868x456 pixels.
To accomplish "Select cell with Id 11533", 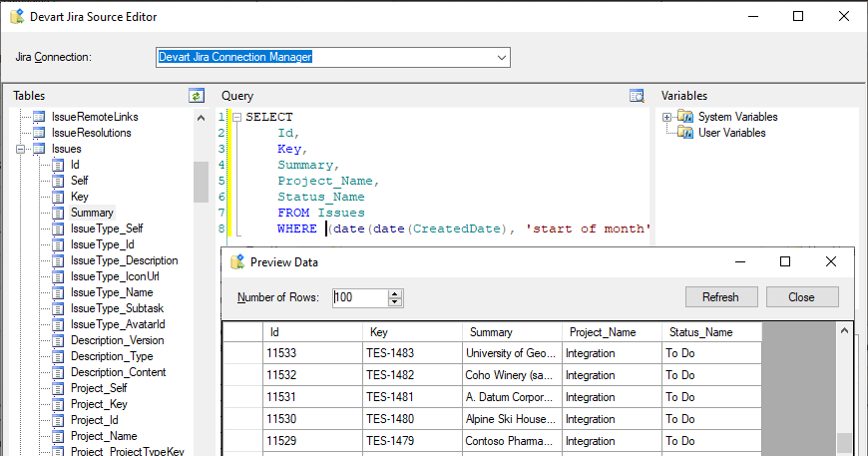I will (x=312, y=353).
